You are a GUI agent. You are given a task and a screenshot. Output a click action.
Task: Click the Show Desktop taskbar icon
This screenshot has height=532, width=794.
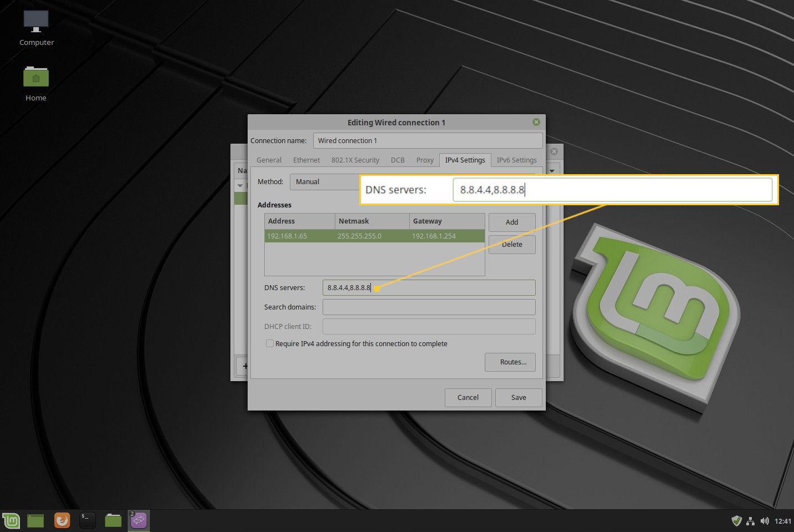coord(36,520)
